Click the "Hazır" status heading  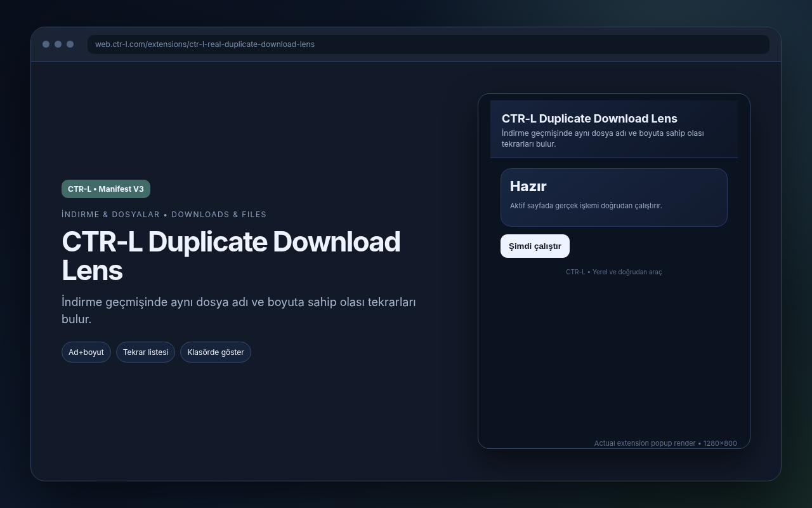(x=528, y=186)
